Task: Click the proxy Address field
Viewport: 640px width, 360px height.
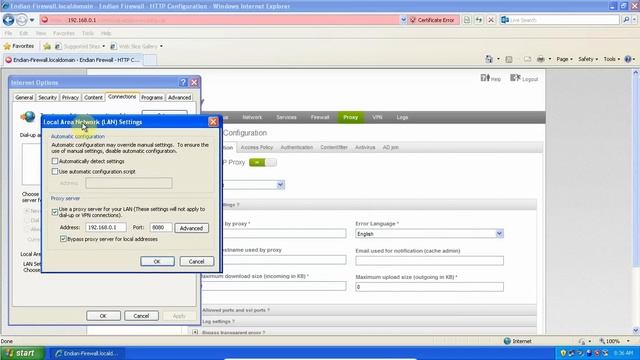Action: (x=106, y=227)
